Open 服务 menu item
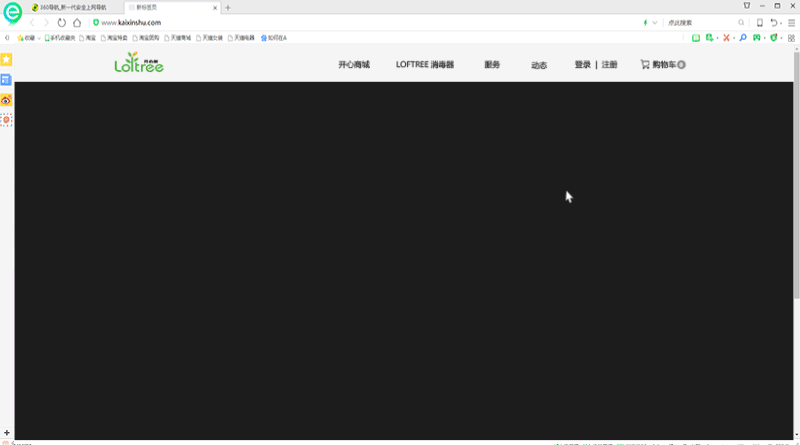Image resolution: width=800 pixels, height=445 pixels. click(492, 65)
